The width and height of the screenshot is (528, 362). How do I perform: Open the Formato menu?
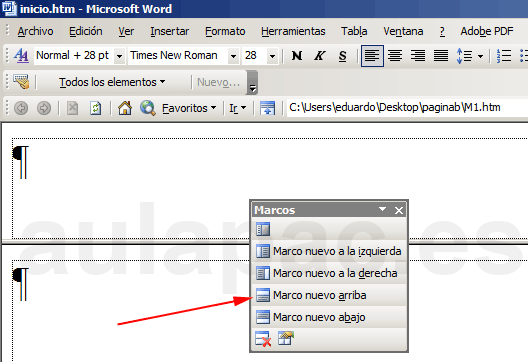225,31
